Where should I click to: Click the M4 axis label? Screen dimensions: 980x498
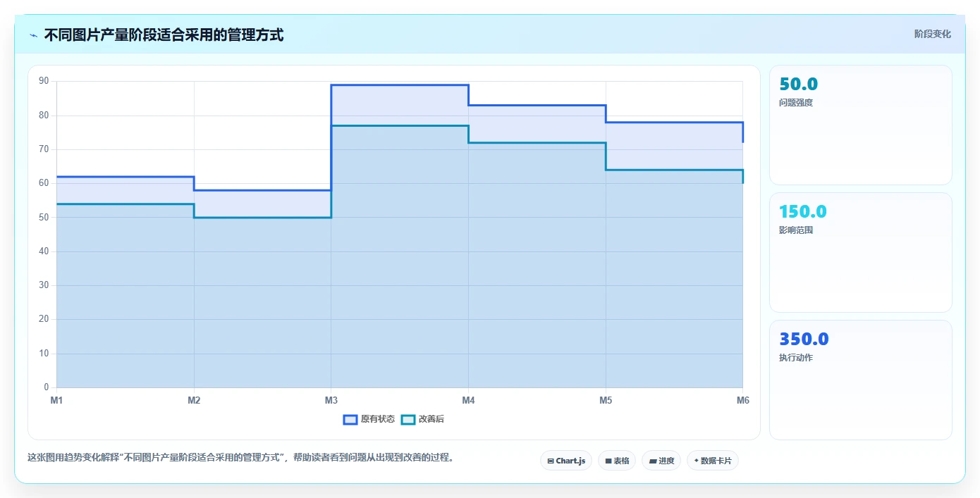(x=468, y=400)
